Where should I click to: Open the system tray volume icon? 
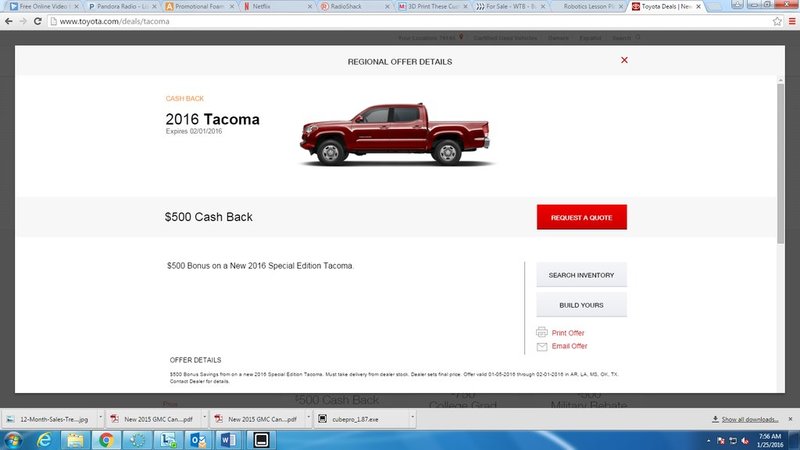[x=745, y=441]
